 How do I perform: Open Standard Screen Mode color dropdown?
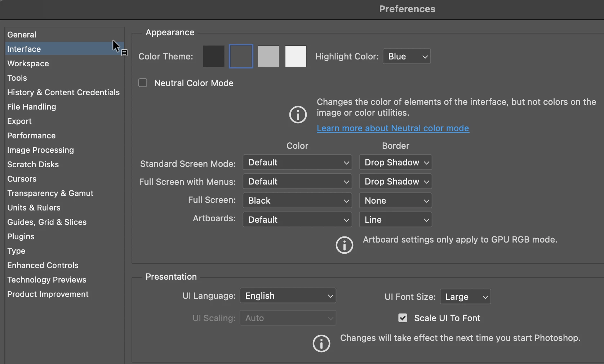297,163
